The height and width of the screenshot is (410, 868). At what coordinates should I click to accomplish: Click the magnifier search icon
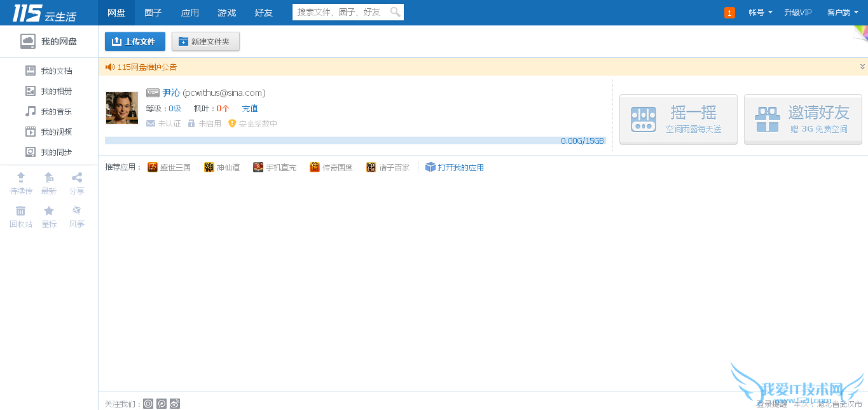click(x=395, y=12)
